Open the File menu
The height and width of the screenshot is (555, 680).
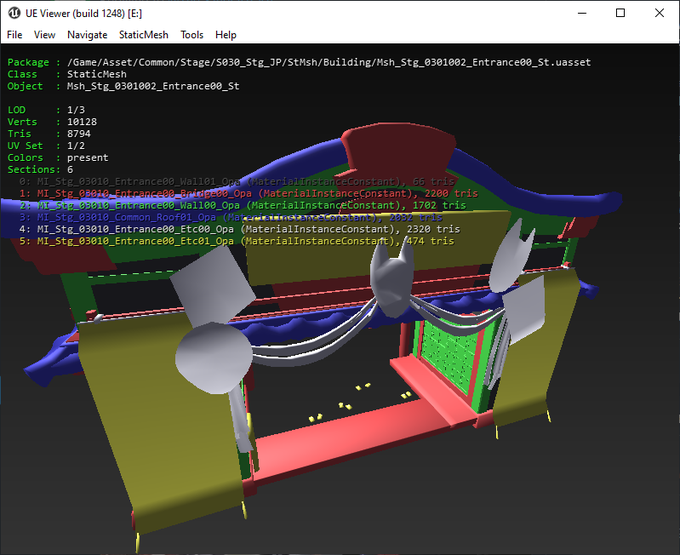15,35
